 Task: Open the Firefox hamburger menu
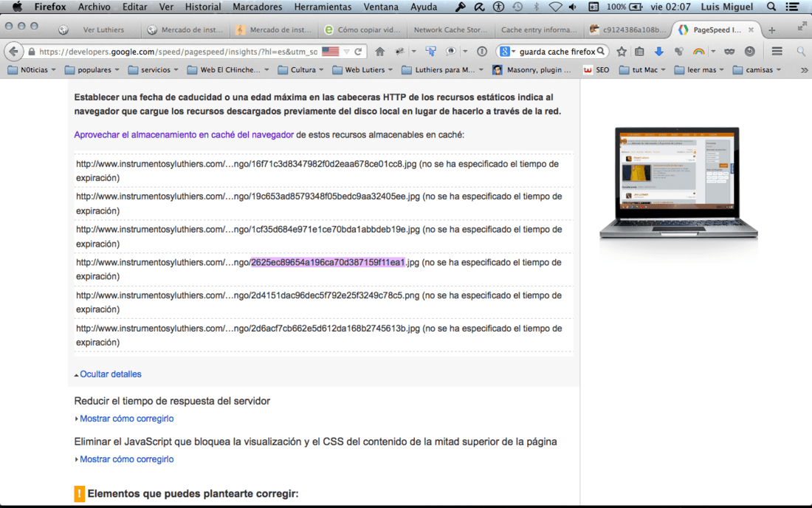click(777, 51)
